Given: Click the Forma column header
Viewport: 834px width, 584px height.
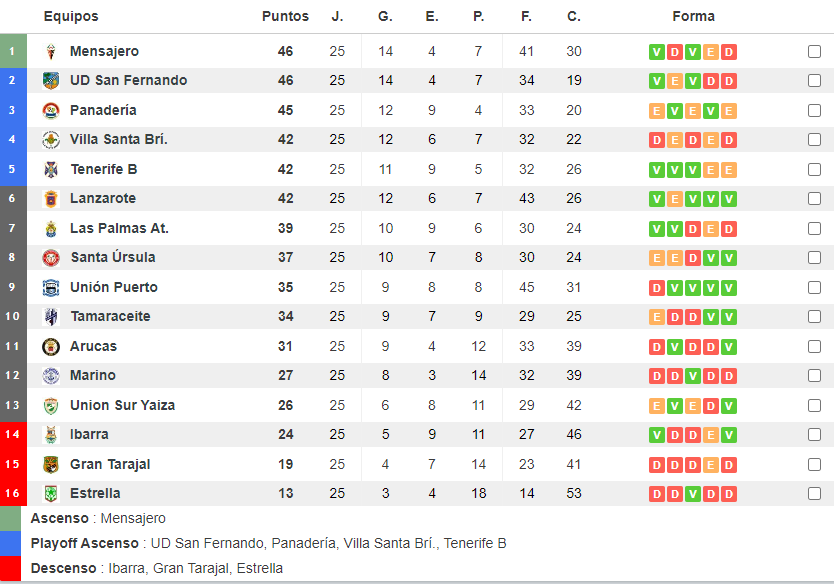Looking at the screenshot, I should (x=693, y=16).
